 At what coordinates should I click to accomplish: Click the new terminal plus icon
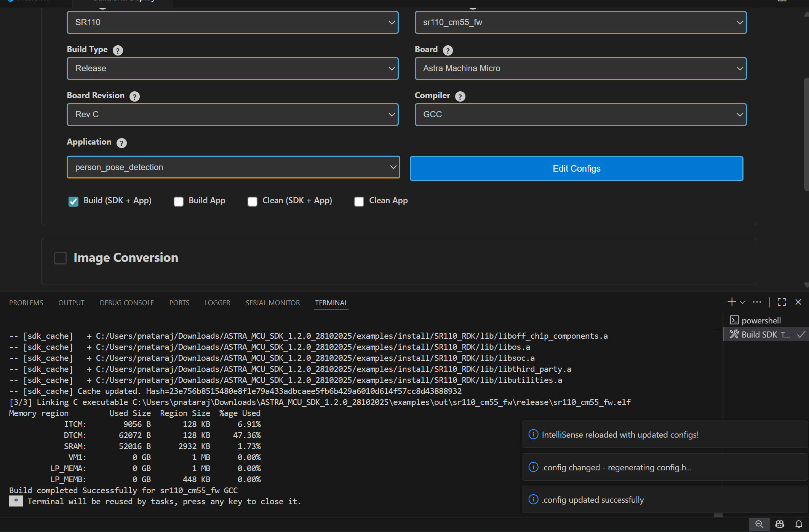731,302
